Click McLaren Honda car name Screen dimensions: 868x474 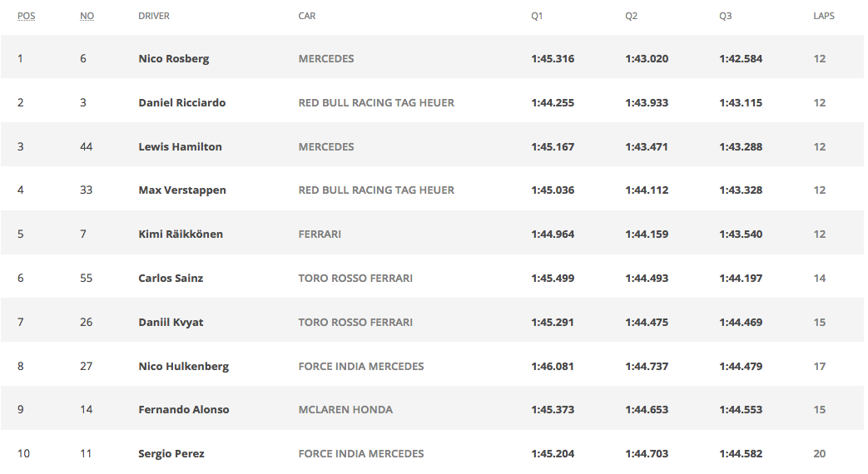345,410
